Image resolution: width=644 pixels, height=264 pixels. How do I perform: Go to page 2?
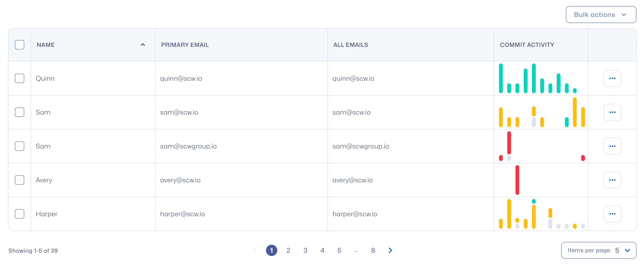pyautogui.click(x=288, y=250)
